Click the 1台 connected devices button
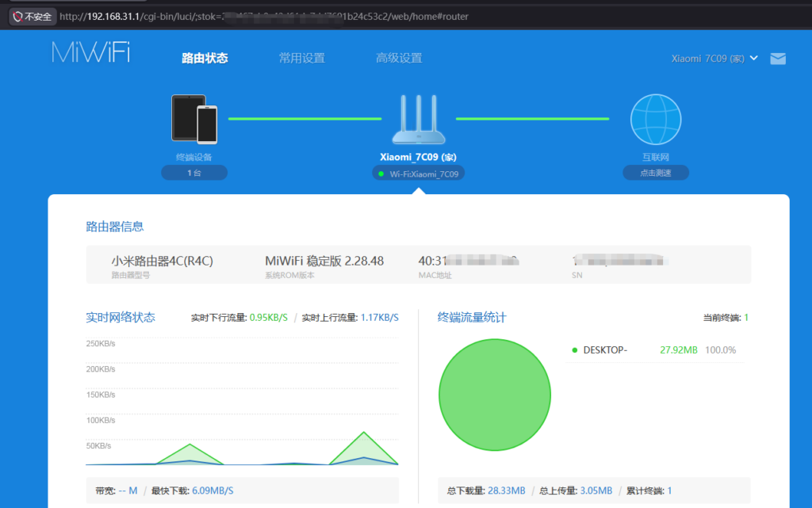Screen dimensions: 812x508 click(193, 172)
